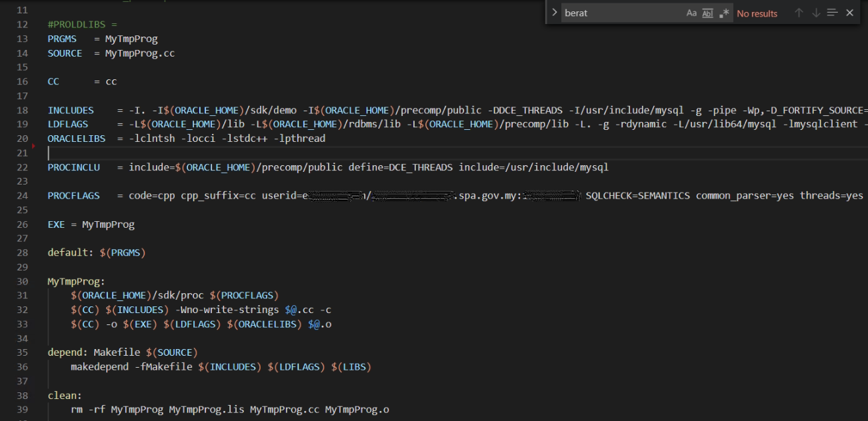
Task: Click the 'depend:' target on line 35
Action: click(x=68, y=352)
